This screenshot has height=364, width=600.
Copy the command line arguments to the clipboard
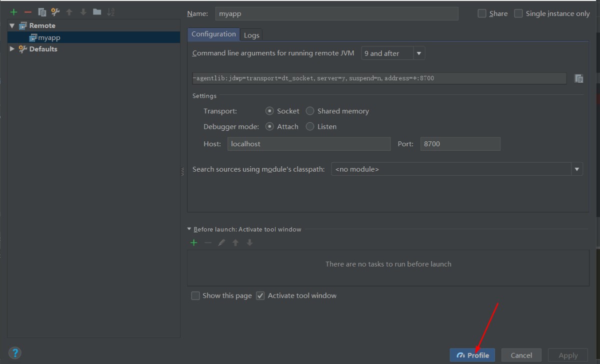click(x=578, y=78)
